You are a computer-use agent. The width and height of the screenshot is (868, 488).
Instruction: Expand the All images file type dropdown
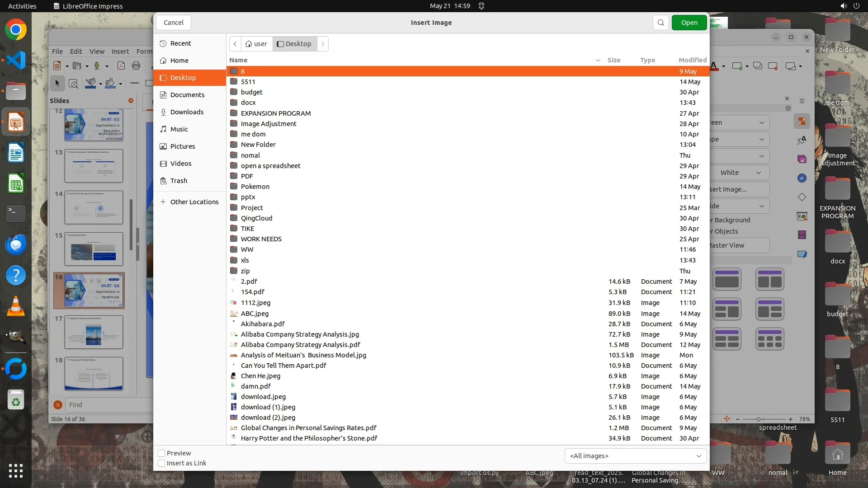coord(635,456)
